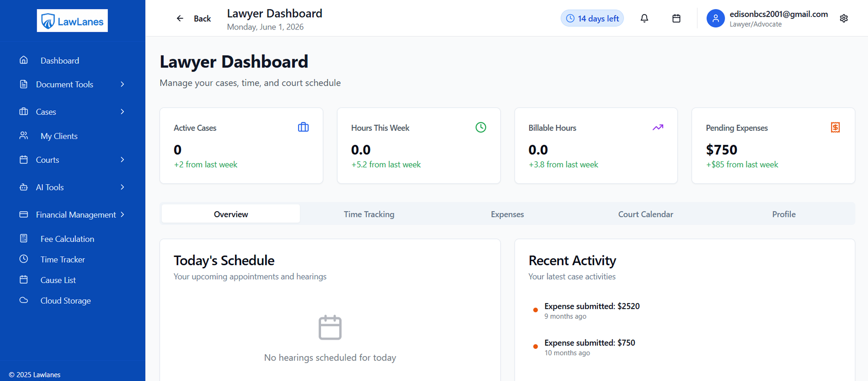Open Cause List page
Image resolution: width=868 pixels, height=381 pixels.
click(x=58, y=280)
